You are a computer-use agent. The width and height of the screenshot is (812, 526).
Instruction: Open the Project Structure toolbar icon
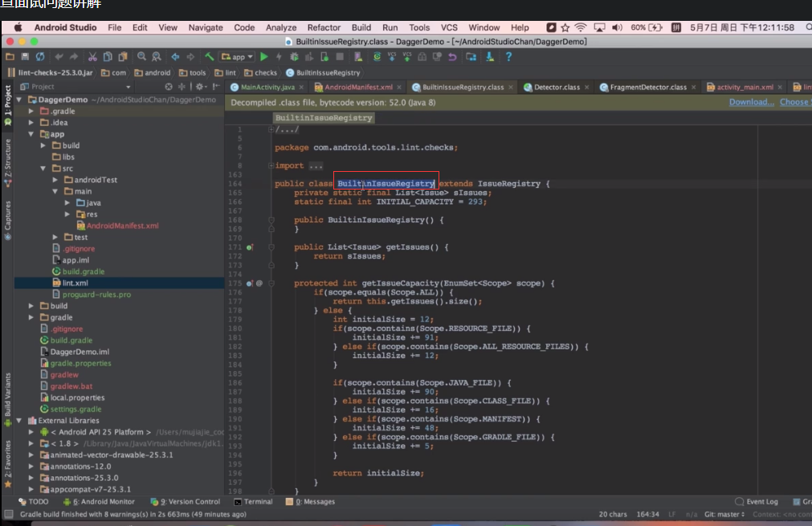[x=471, y=57]
